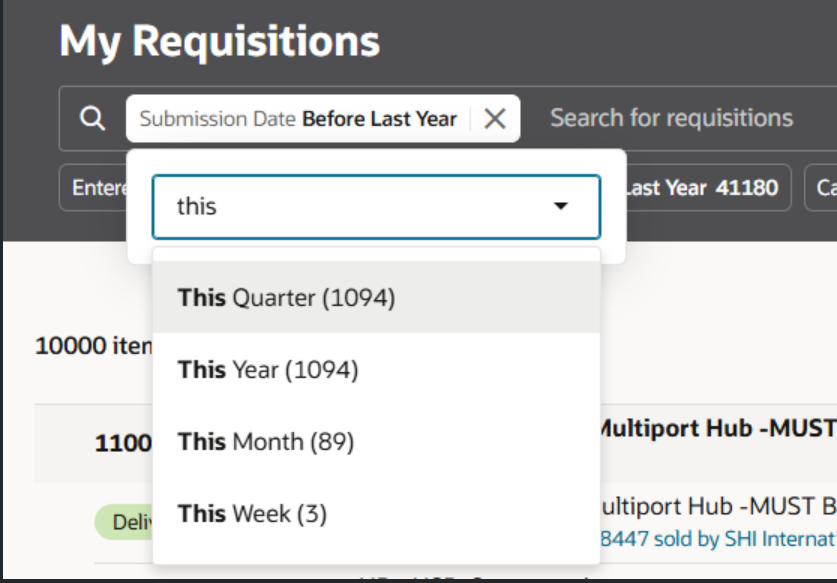Screen dimensions: 837x583
Task: Open the Submission Date Before Last Year chip
Action: pos(298,119)
